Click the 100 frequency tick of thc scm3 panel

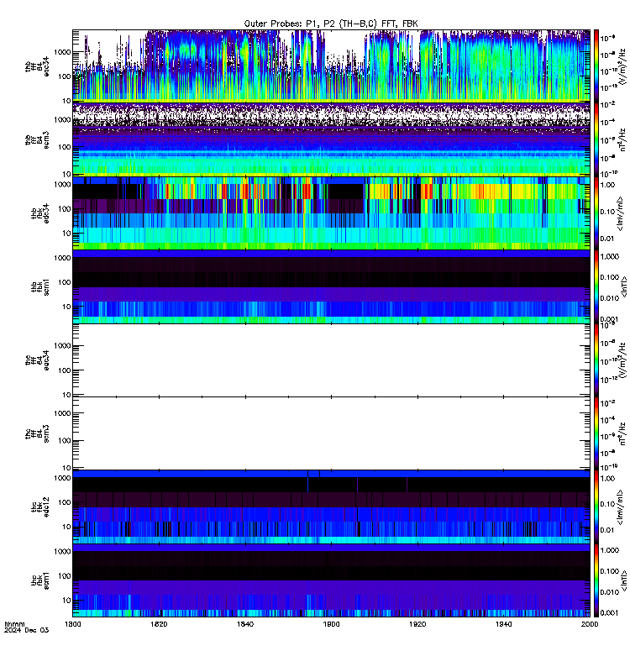pyautogui.click(x=65, y=440)
